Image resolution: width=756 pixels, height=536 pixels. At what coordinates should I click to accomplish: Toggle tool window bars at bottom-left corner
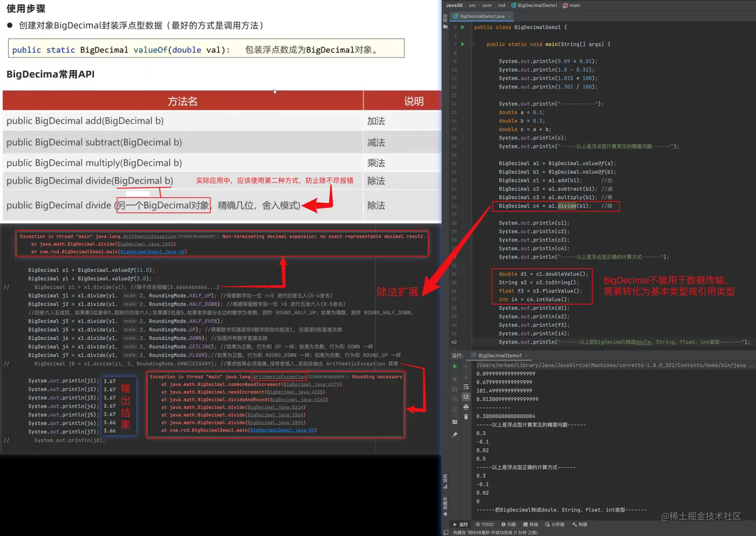(445, 533)
